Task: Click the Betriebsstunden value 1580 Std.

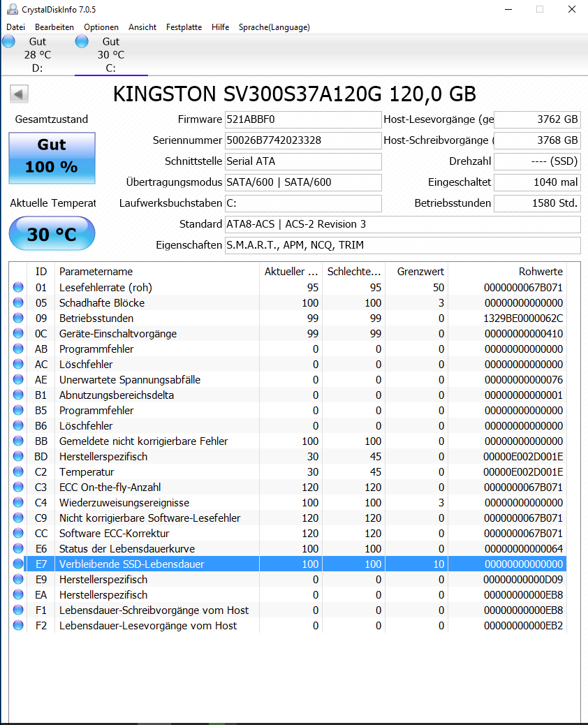Action: tap(537, 203)
